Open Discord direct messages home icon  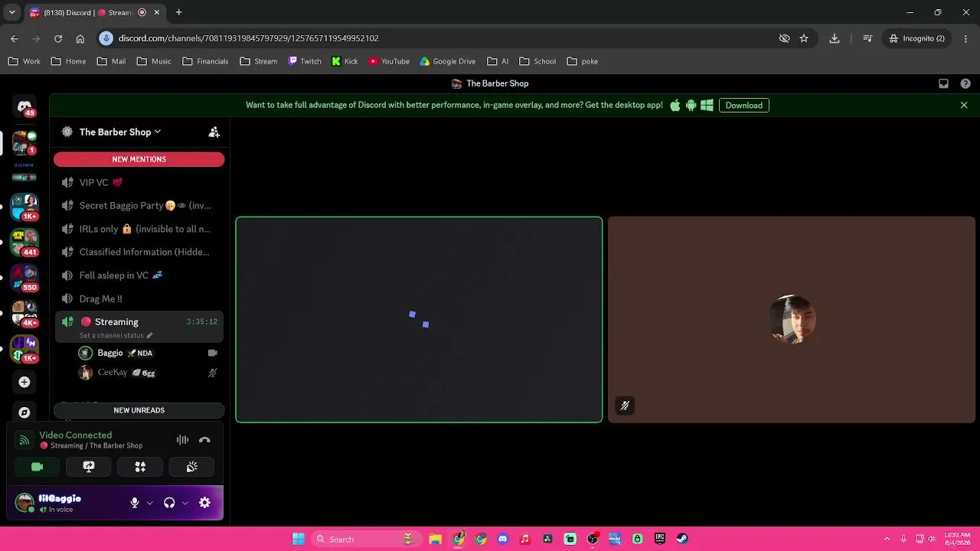pos(24,107)
